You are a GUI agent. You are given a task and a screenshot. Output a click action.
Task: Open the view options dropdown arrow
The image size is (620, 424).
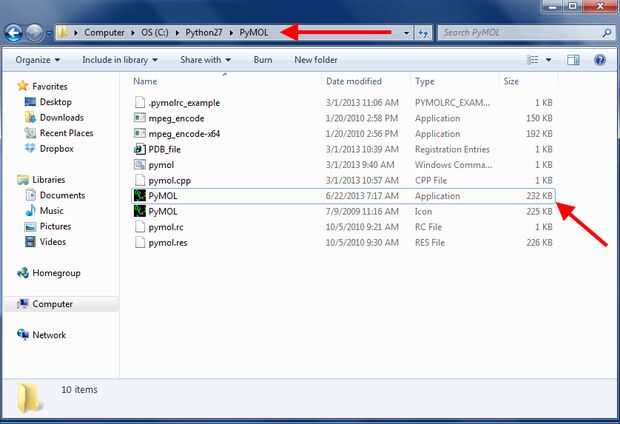[548, 60]
